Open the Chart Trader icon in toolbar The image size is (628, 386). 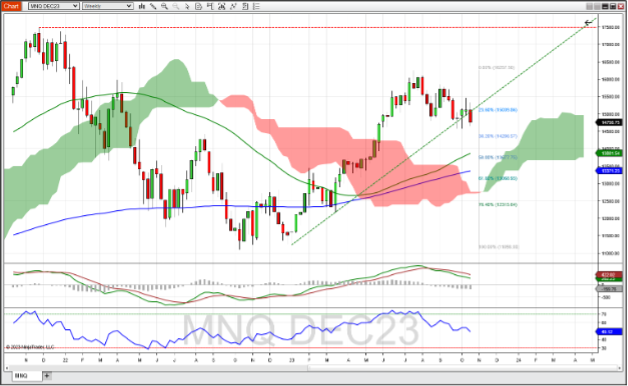(210, 6)
